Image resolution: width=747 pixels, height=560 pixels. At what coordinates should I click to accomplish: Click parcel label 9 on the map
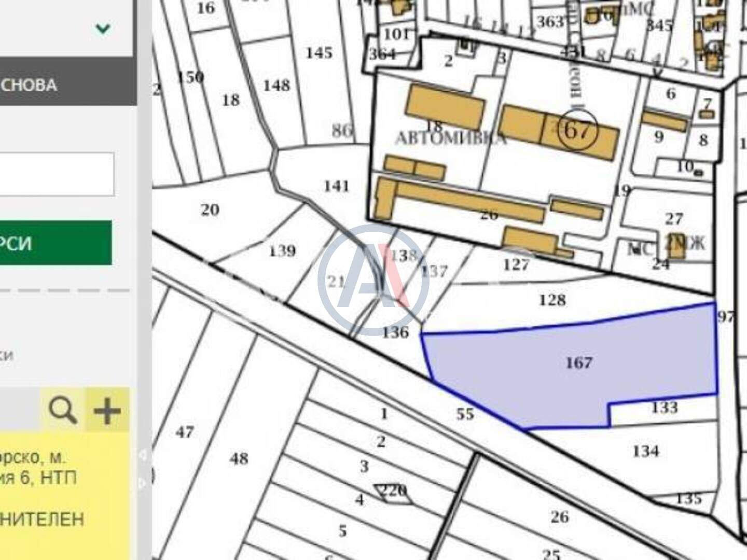pyautogui.click(x=659, y=137)
